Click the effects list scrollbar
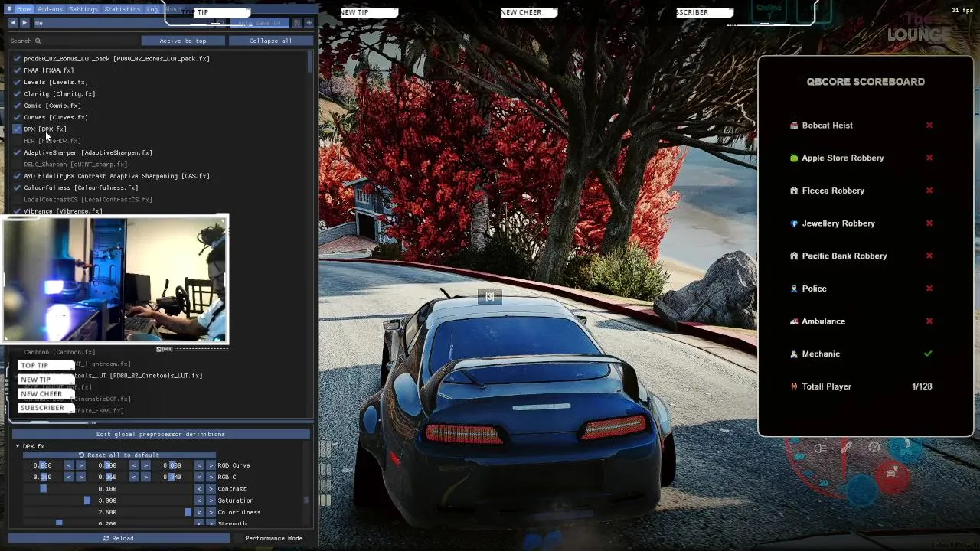980x551 pixels. coord(310,61)
